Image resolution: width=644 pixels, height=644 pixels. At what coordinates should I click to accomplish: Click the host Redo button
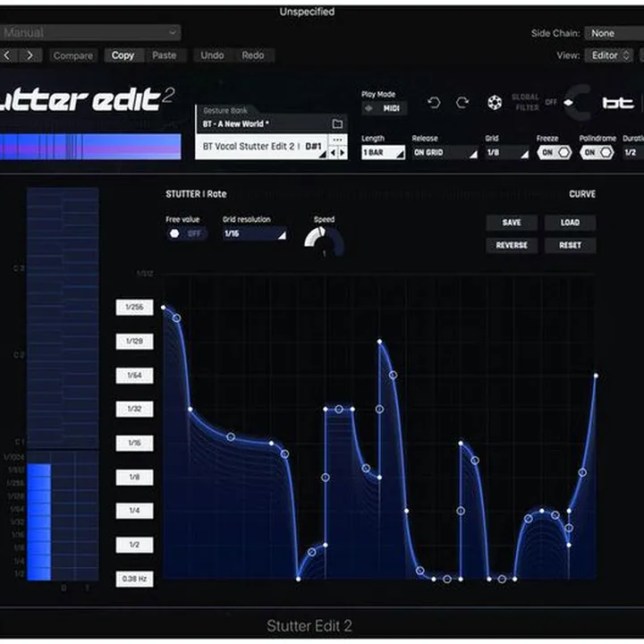point(253,55)
